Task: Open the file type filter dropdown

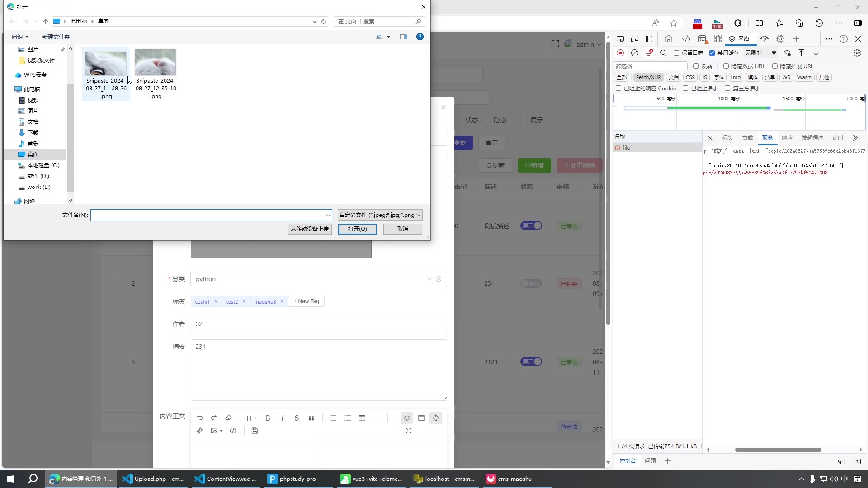Action: coord(380,215)
